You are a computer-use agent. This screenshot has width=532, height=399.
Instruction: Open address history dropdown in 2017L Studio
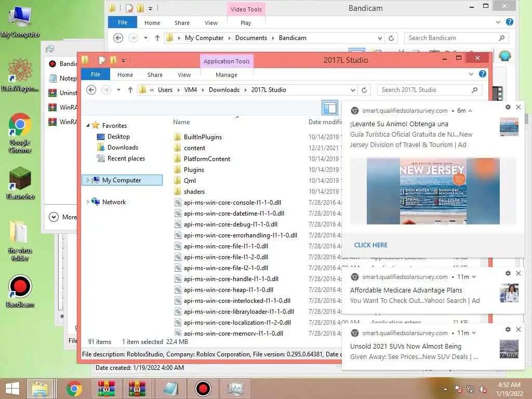[353, 90]
